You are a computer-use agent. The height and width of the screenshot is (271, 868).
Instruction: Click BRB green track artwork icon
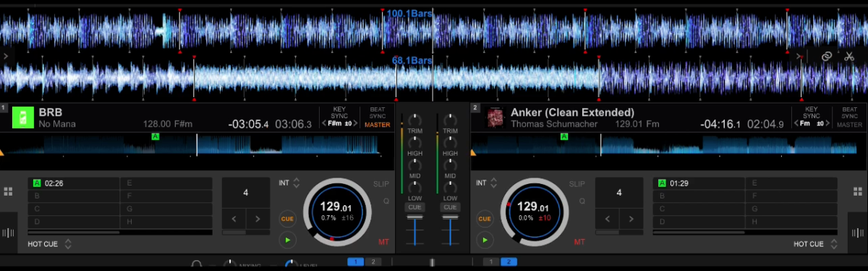23,117
